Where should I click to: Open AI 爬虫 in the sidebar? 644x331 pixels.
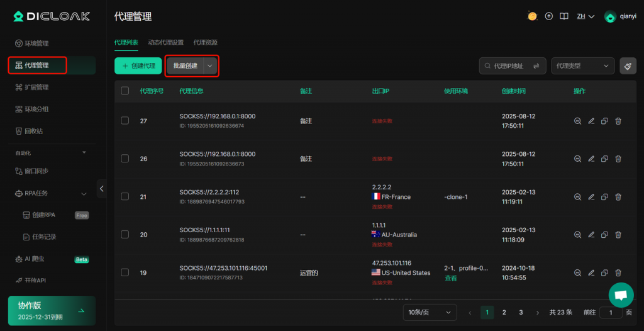coord(30,259)
